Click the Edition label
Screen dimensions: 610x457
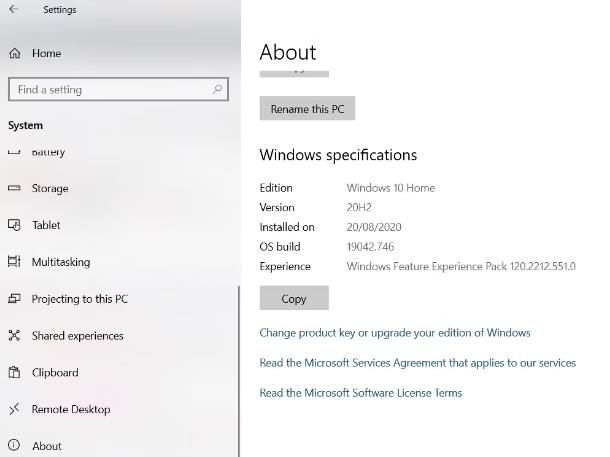(x=276, y=188)
